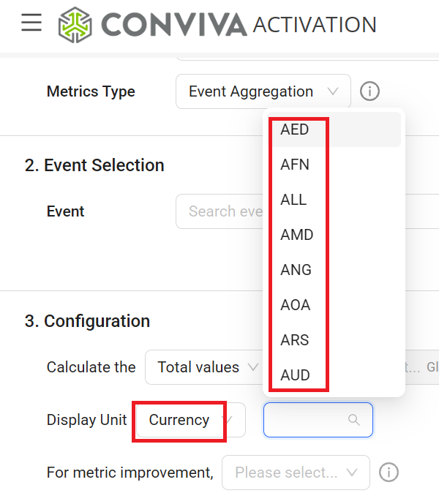Click info icon beside Metrics Type
Viewport: 439px width, 504px height.
tap(370, 91)
